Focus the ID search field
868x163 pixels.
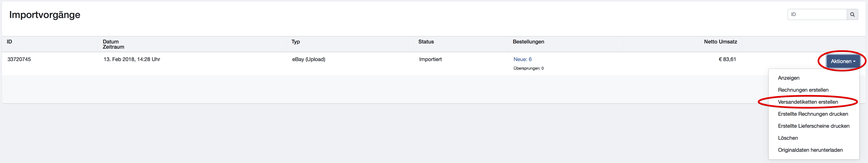[x=817, y=14]
